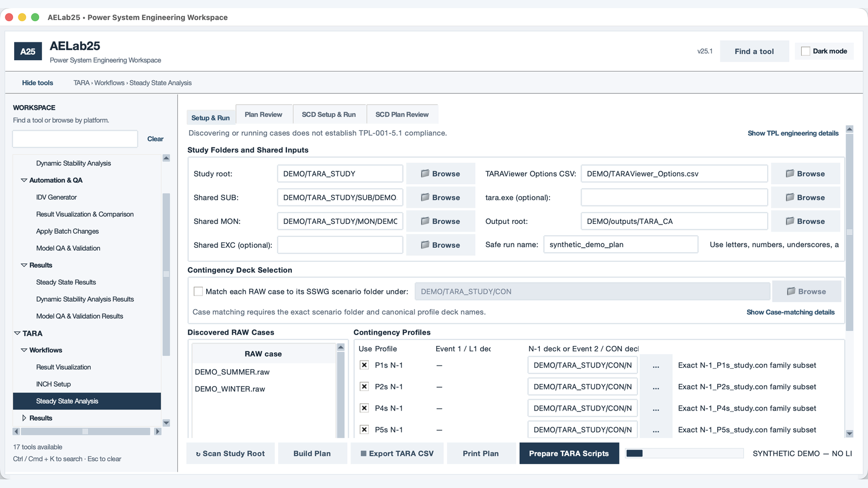Open ellipsis picker for P1s N-1 deck
Screen dimensions: 868x488
coord(656,365)
